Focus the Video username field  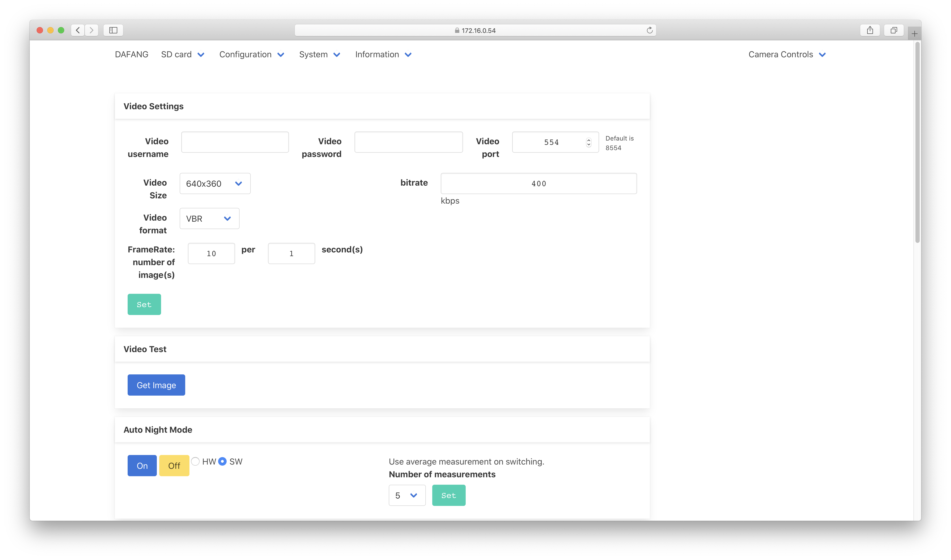235,142
